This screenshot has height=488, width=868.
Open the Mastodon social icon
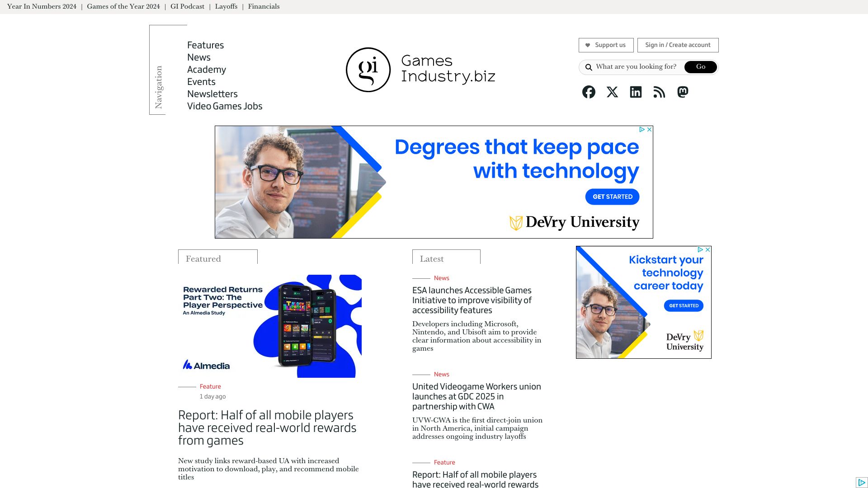pyautogui.click(x=683, y=92)
